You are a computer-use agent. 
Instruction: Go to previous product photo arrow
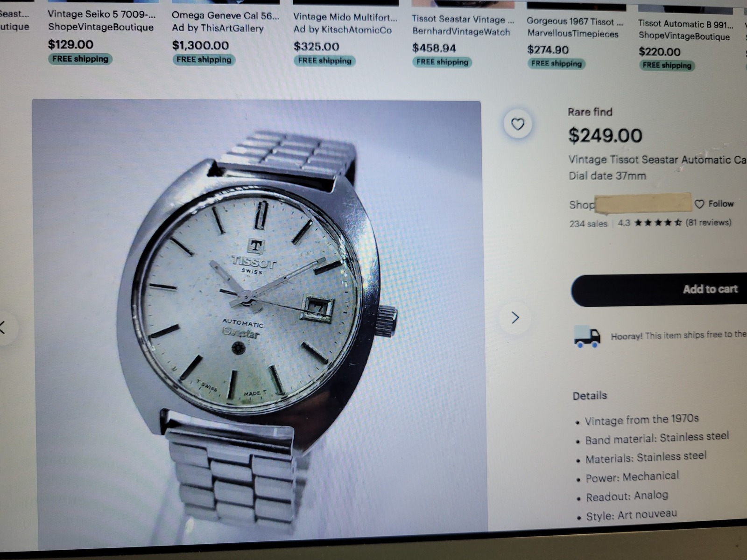pyautogui.click(x=4, y=327)
